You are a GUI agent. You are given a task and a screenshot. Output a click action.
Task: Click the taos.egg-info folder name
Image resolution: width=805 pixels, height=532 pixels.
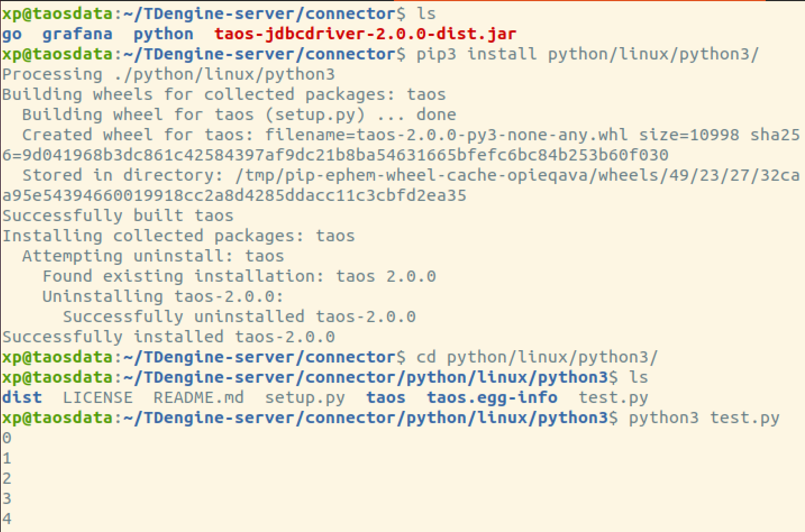[x=492, y=397]
